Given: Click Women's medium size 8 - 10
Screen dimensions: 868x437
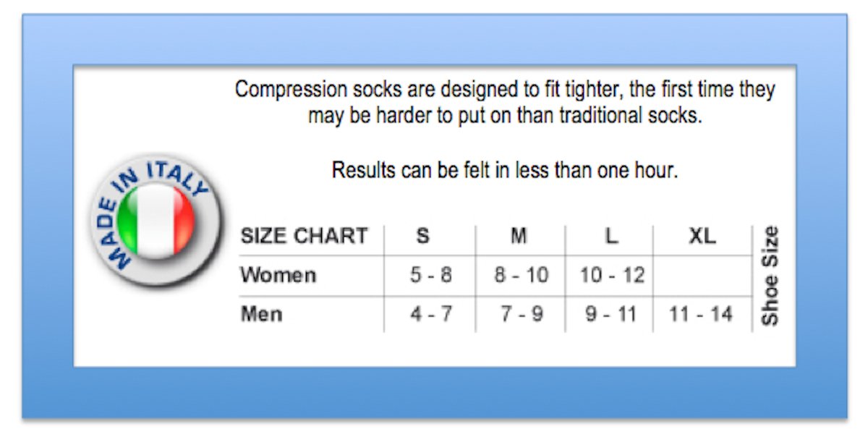Looking at the screenshot, I should [x=521, y=275].
